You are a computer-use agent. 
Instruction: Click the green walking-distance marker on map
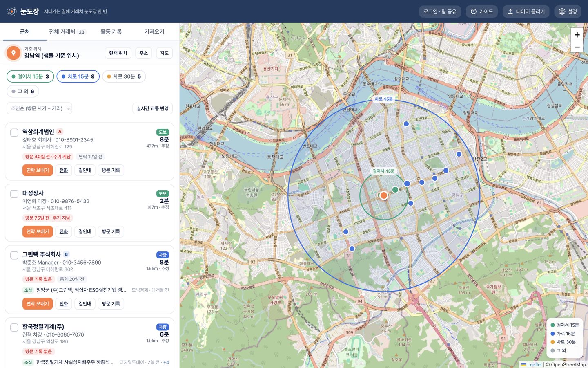pos(395,189)
